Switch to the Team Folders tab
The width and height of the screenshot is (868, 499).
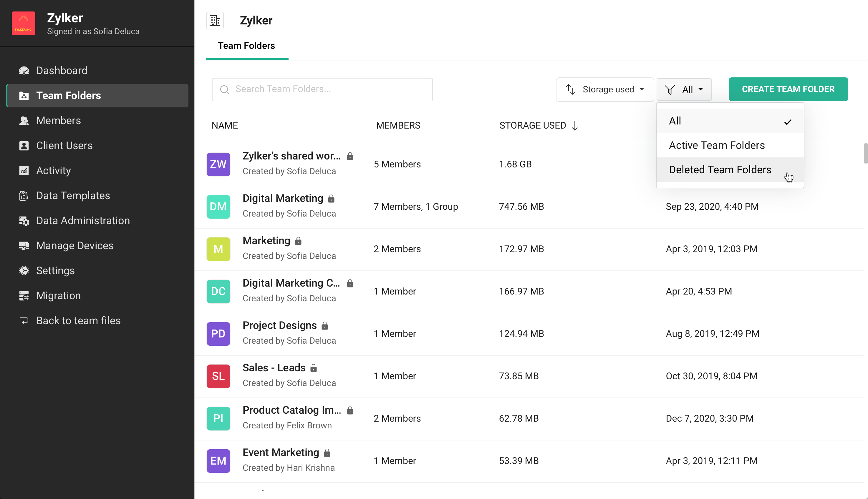(246, 46)
